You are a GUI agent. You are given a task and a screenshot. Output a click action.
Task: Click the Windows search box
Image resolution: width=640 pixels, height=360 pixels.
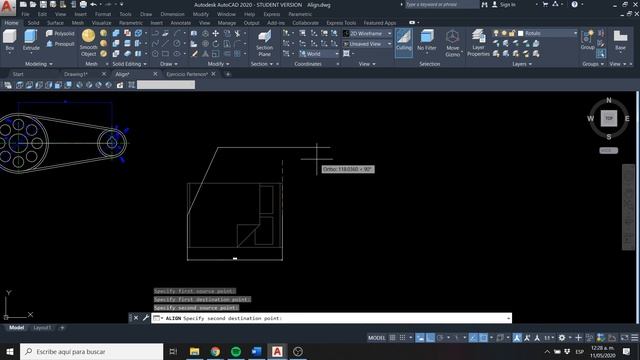pos(91,351)
